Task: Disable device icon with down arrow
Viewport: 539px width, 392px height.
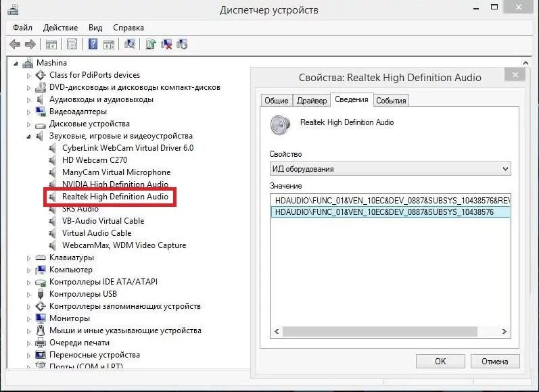Action: coord(182,44)
